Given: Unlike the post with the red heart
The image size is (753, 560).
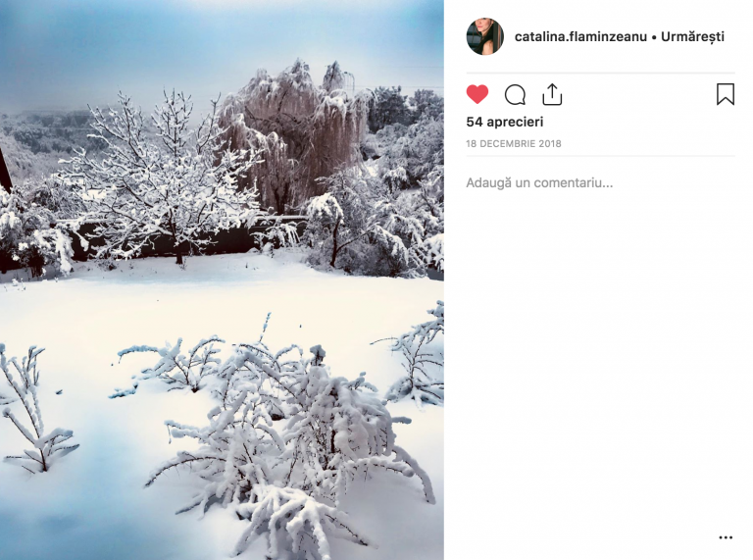Looking at the screenshot, I should pyautogui.click(x=477, y=94).
